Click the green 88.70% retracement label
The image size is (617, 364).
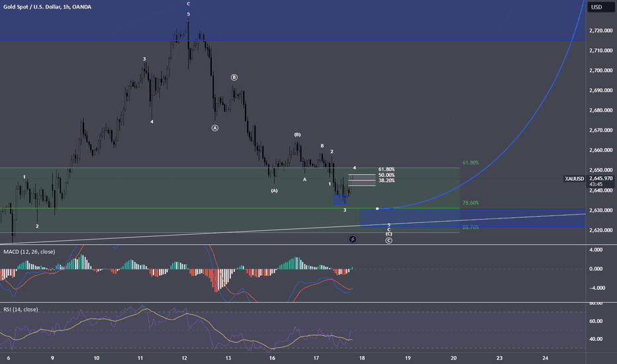coord(471,228)
